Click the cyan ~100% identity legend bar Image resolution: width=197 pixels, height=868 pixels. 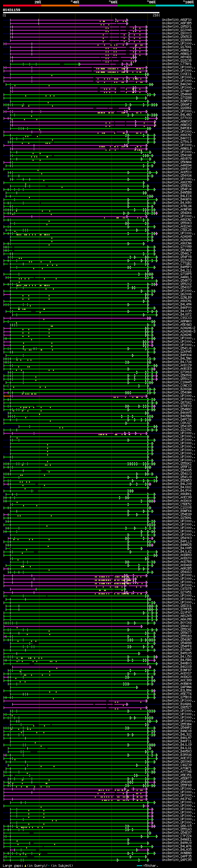[175, 6]
